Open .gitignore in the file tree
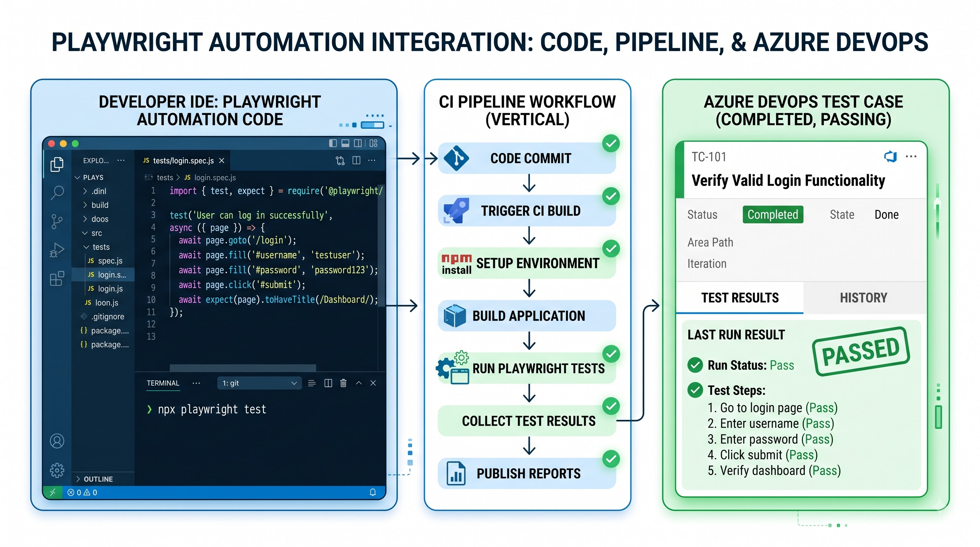 tap(103, 317)
